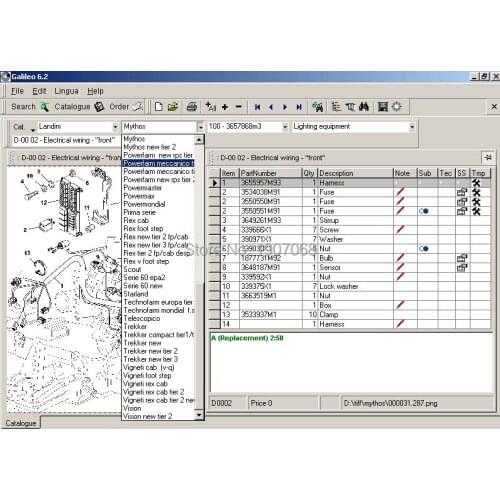This screenshot has width=500, height=500.
Task: Click SS icon in 3550550M91 Fuse row
Action: point(462,202)
